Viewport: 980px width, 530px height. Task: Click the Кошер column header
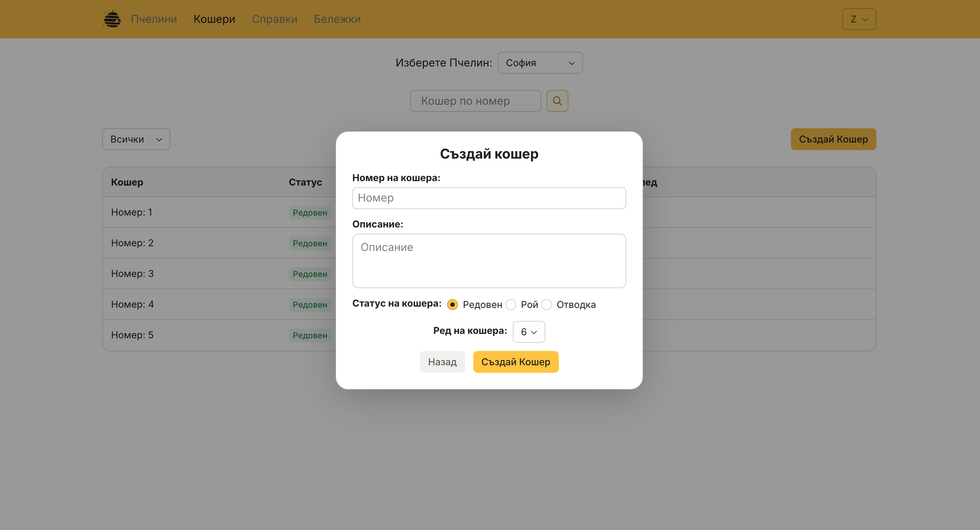click(127, 182)
